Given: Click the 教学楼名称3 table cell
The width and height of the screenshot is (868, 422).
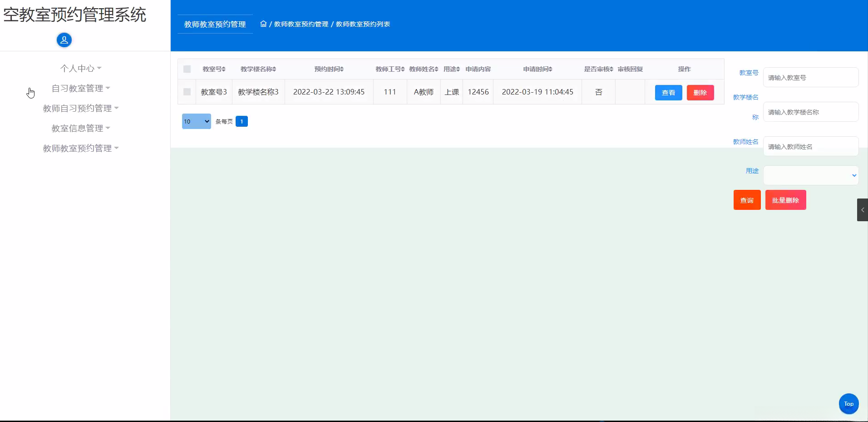Looking at the screenshot, I should coord(258,92).
